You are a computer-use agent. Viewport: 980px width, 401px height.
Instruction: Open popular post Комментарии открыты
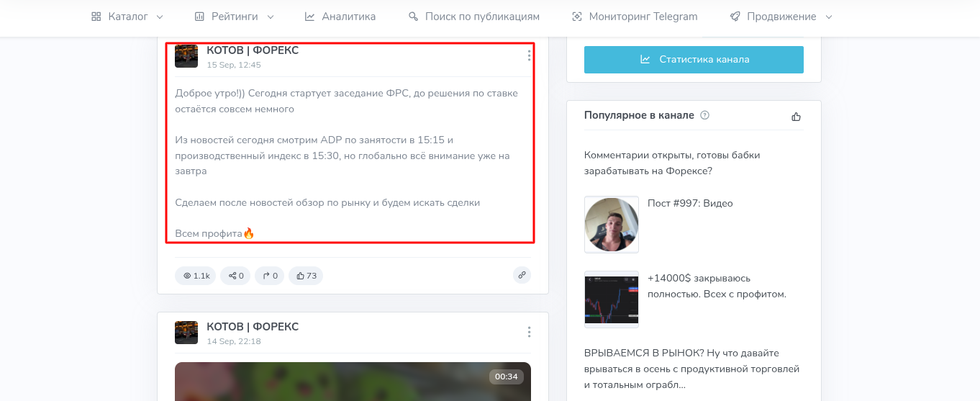(672, 163)
